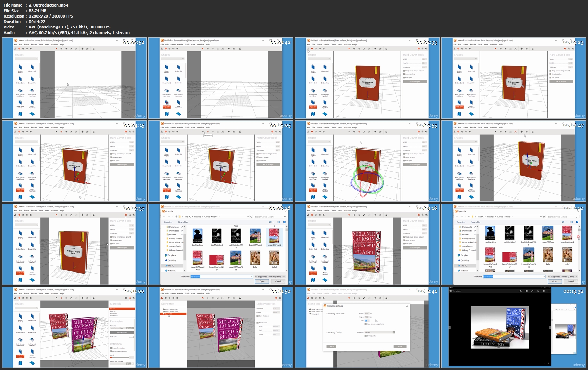
Task: Click Tint color swatch in 00:11:00 frame
Action: tap(131, 337)
